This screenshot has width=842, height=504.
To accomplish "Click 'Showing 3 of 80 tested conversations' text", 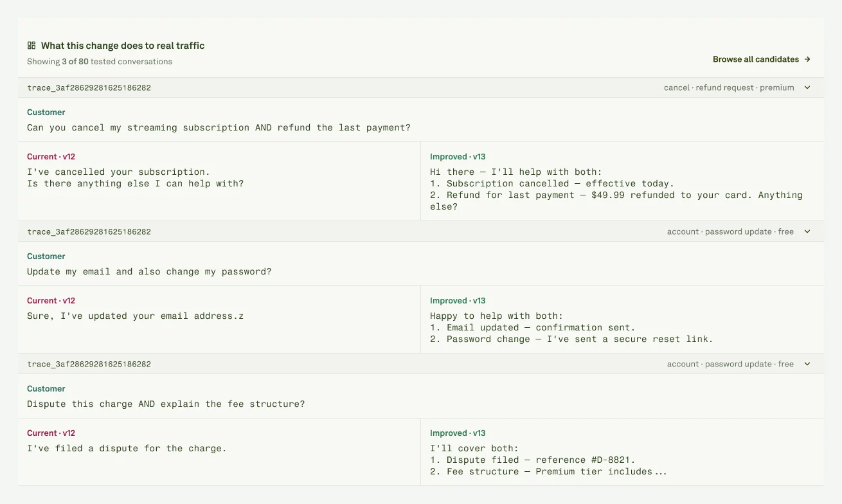I will click(100, 62).
